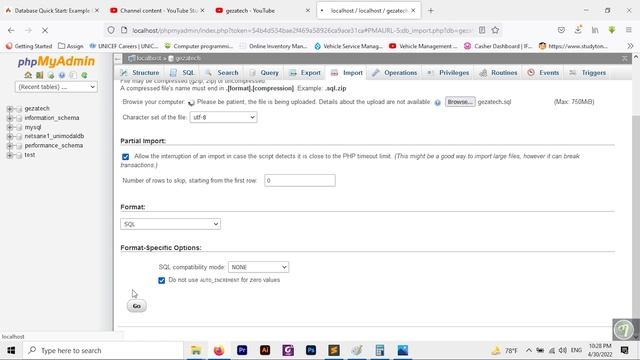This screenshot has width=640, height=360.
Task: Expand the information_schema tree node
Action: [9, 118]
